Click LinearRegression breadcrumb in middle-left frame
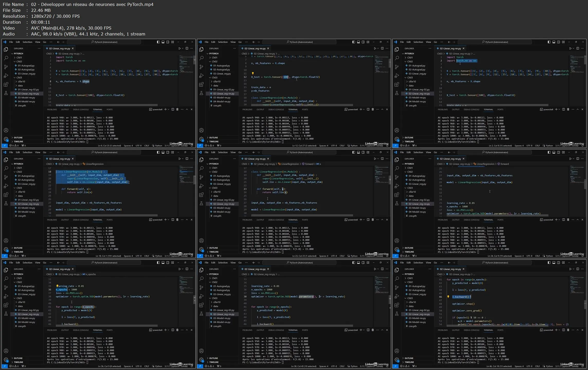Viewport: 588px width, 370px height. pos(95,164)
